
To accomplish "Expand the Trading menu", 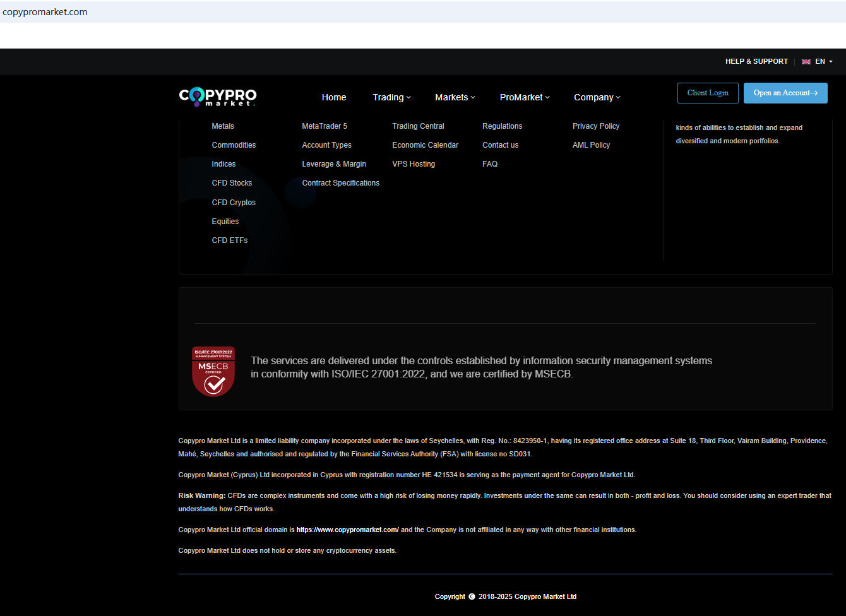I will click(x=391, y=97).
